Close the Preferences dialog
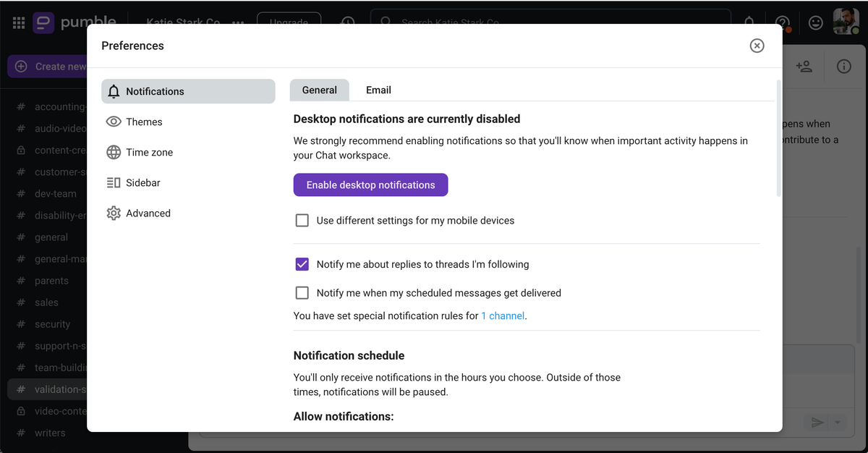 click(x=757, y=46)
